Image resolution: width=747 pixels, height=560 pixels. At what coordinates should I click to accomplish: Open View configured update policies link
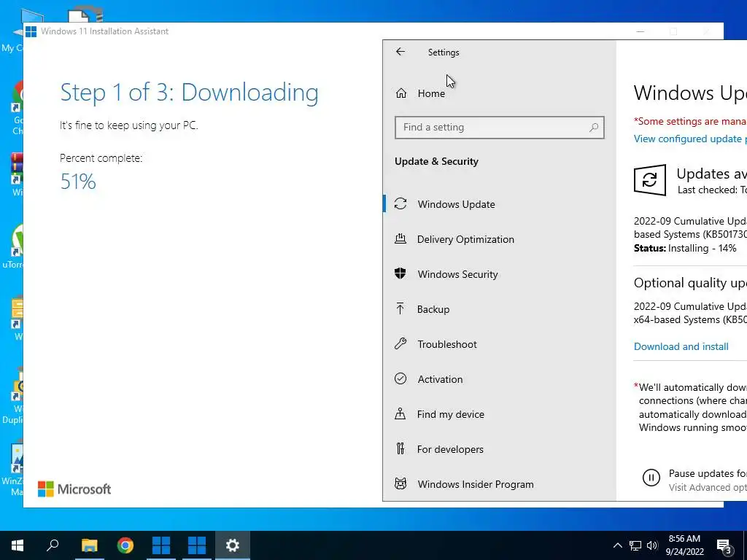pos(690,139)
